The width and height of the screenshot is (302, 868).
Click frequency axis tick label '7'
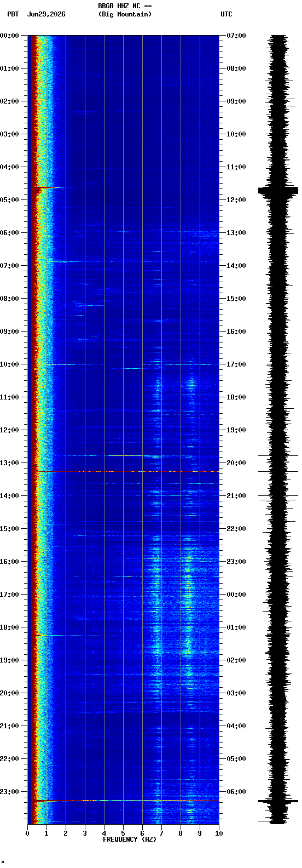click(161, 833)
